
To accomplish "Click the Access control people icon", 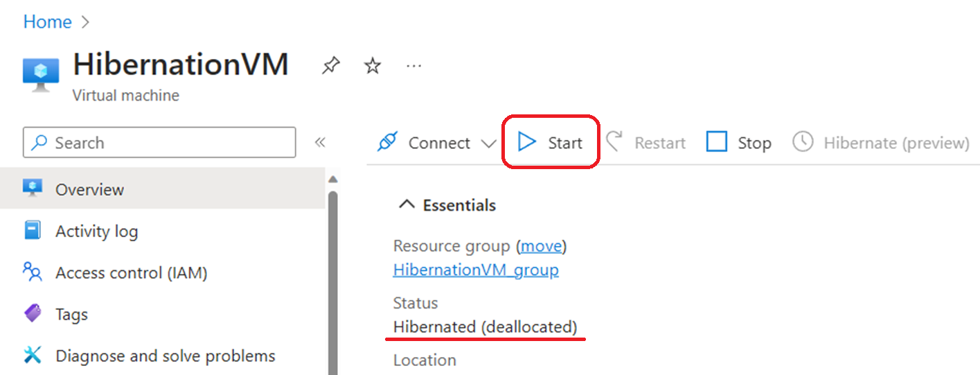I will coord(33,272).
